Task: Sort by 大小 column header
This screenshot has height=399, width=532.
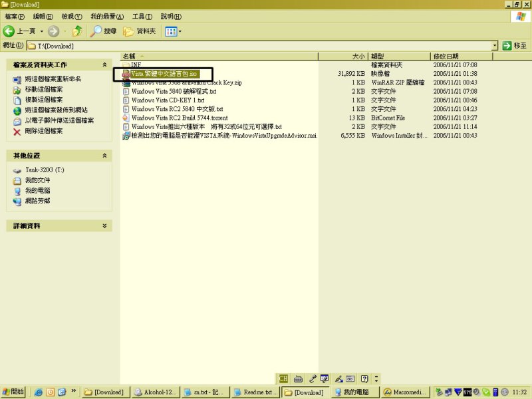Action: [343, 57]
